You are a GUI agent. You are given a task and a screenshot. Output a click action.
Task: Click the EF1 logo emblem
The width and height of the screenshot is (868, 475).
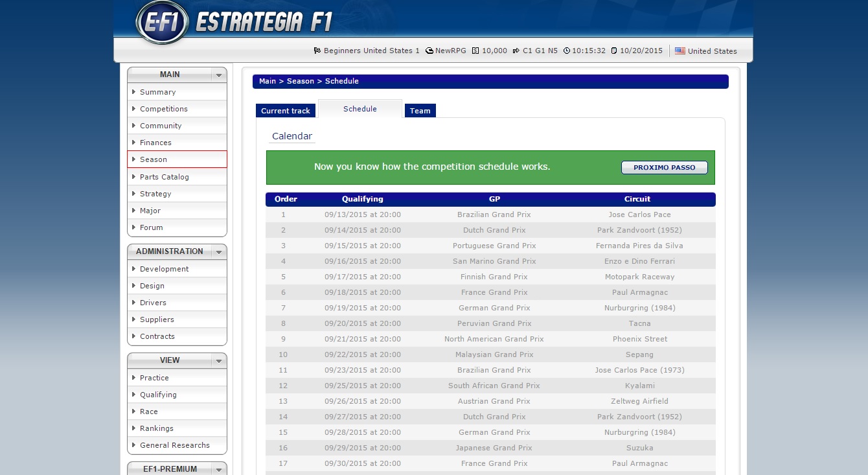(162, 23)
